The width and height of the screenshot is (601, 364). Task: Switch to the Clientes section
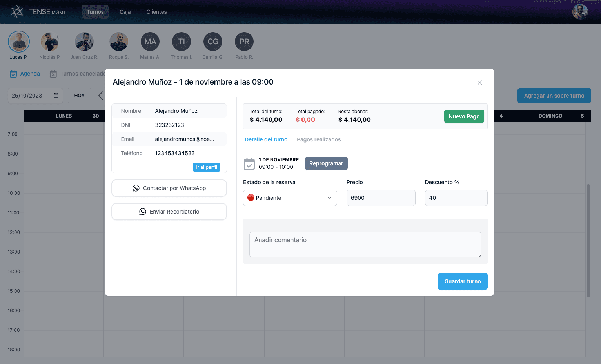(156, 11)
